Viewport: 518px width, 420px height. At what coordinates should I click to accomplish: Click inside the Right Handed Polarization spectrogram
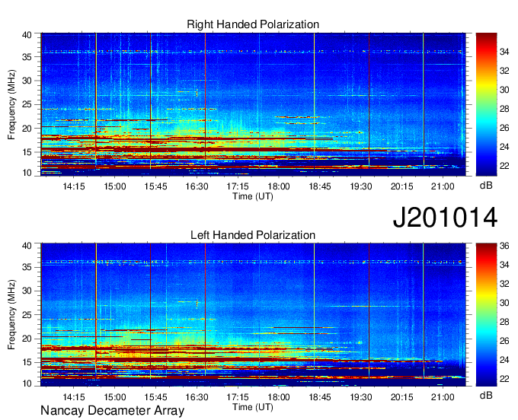coord(253,104)
